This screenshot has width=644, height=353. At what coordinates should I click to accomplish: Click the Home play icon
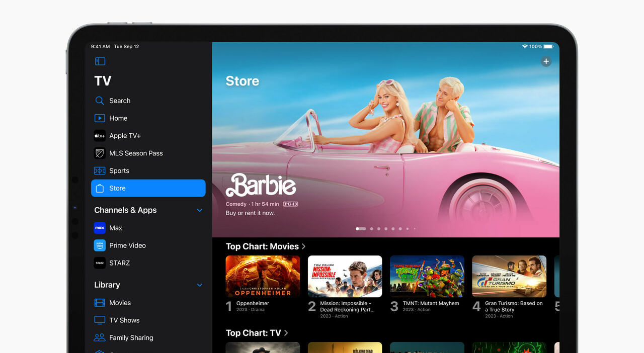pos(100,118)
